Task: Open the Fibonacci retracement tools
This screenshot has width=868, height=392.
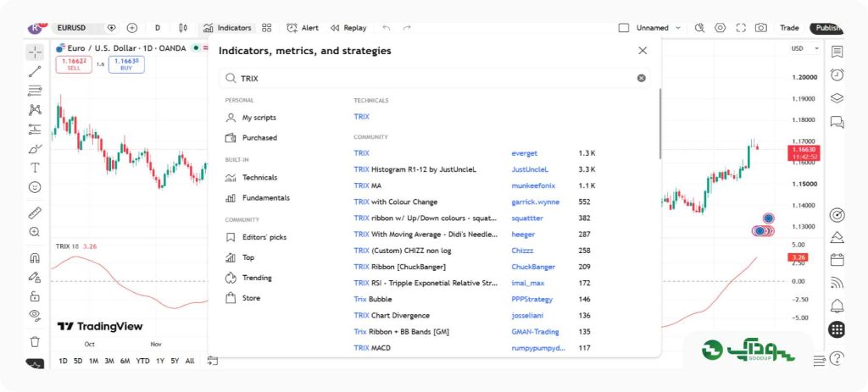Action: point(35,91)
